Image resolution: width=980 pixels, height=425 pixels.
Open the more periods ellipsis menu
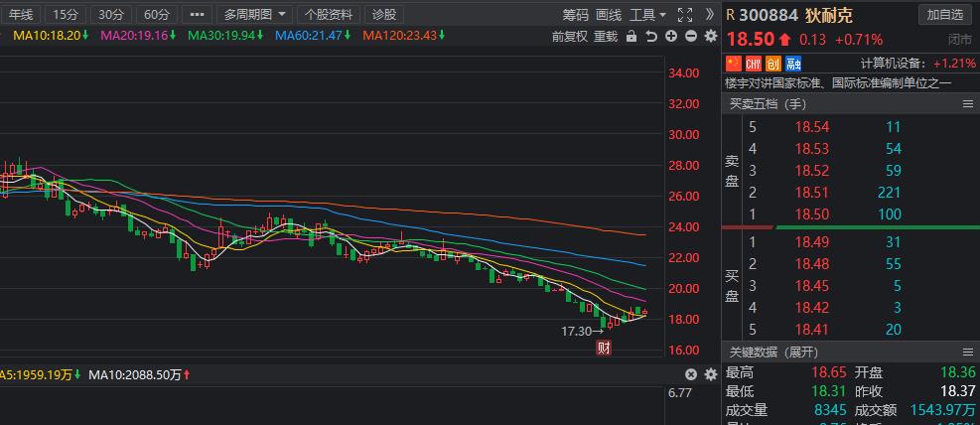click(x=197, y=14)
